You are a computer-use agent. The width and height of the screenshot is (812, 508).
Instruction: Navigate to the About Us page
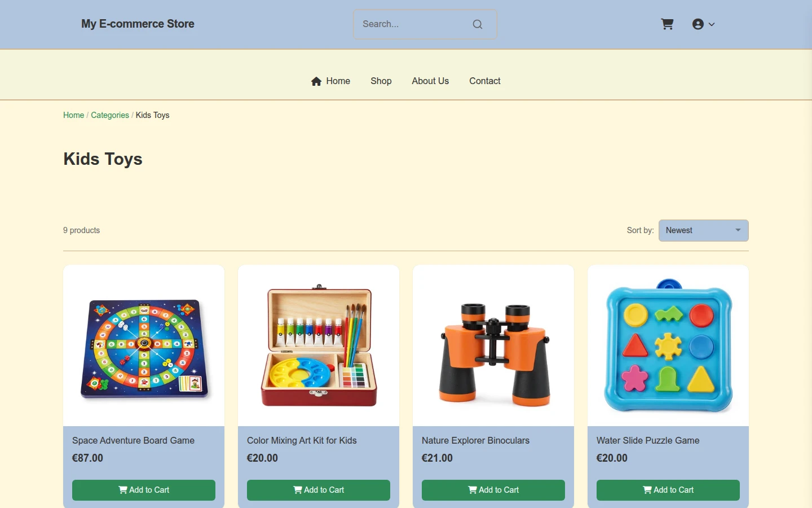[430, 81]
